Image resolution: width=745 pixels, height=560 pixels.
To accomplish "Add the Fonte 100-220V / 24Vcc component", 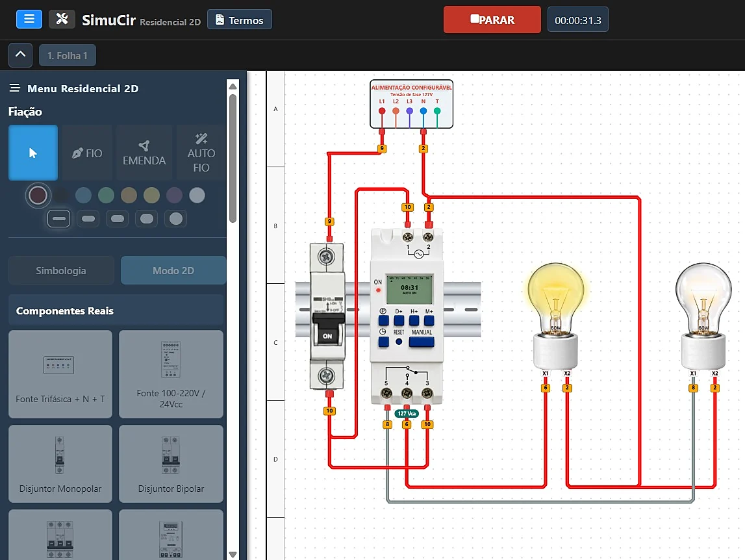I will 171,374.
